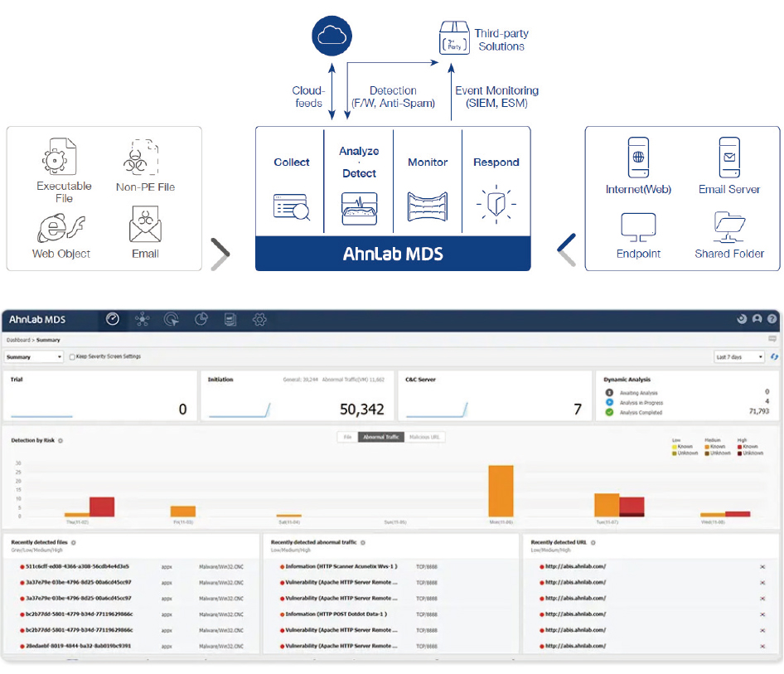This screenshot has height=674, width=784.
Task: Click the tall orange Monday bar
Action: (x=501, y=491)
